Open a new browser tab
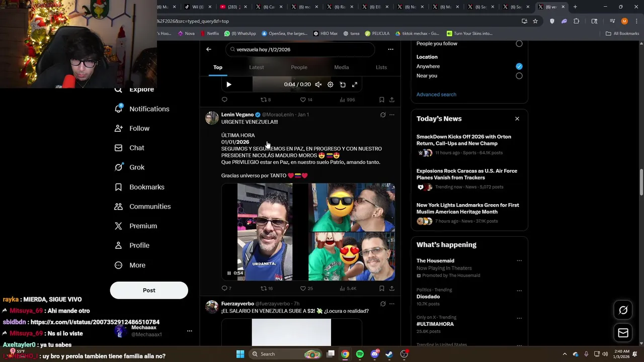The width and height of the screenshot is (644, 362). (x=575, y=7)
